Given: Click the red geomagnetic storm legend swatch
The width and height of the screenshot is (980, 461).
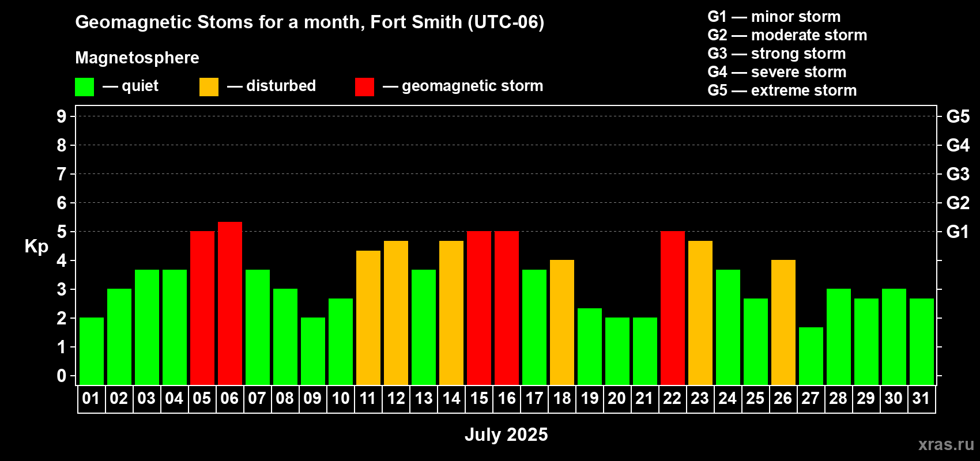Looking at the screenshot, I should pos(364,87).
